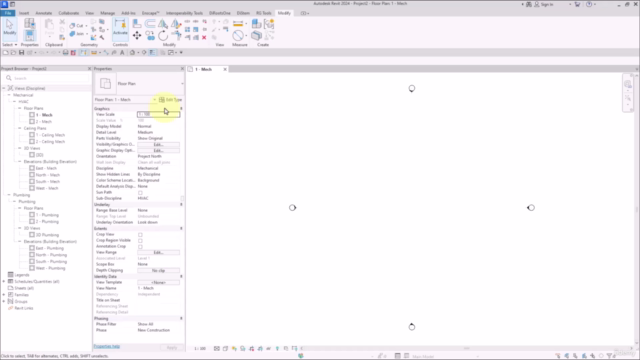The width and height of the screenshot is (640, 360).
Task: Click Edit for View Range
Action: pos(158,253)
